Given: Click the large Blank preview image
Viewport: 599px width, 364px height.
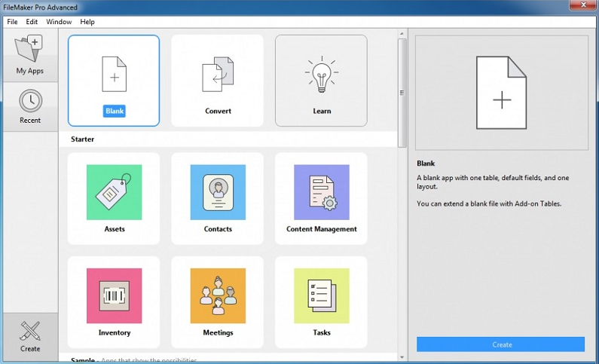Looking at the screenshot, I should click(x=502, y=93).
